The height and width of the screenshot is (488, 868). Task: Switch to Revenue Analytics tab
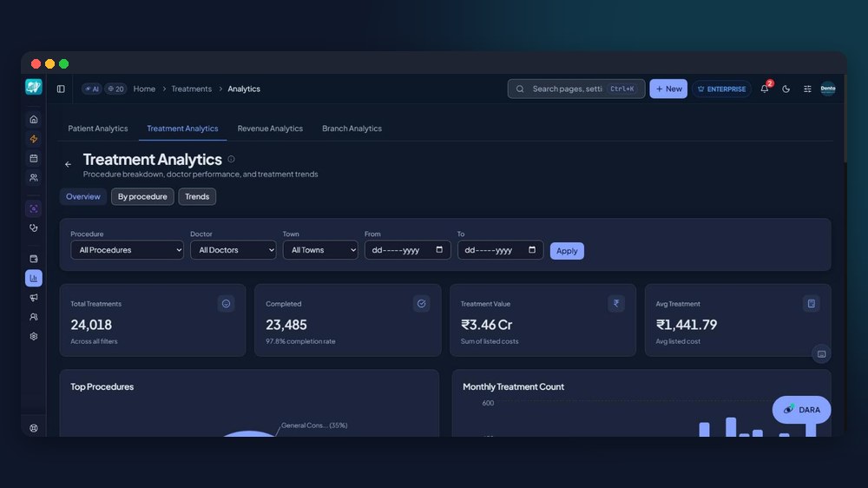(x=270, y=129)
